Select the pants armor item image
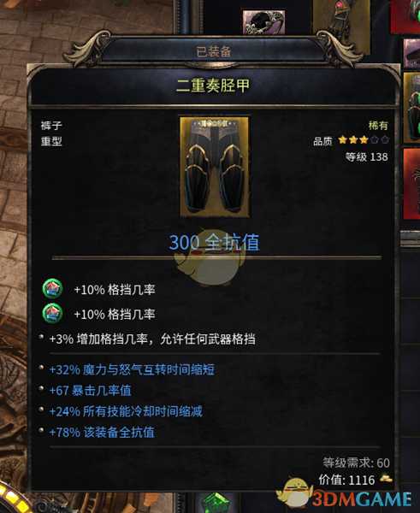 (215, 167)
